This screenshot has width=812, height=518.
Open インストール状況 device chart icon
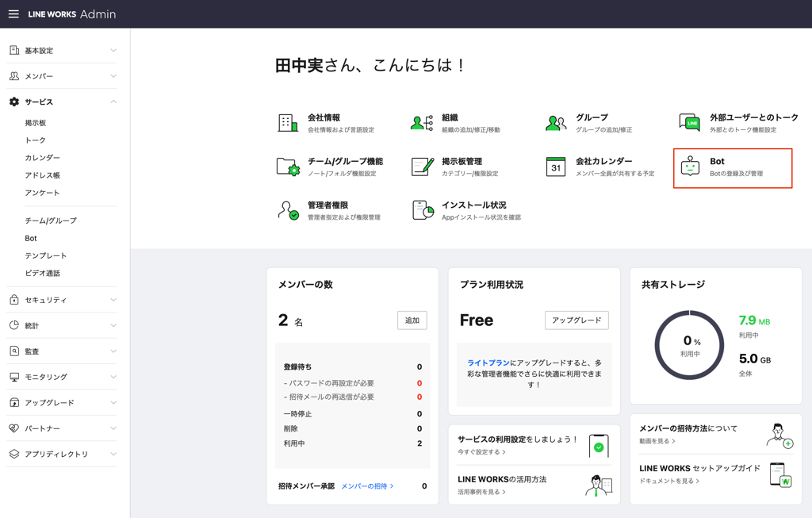(423, 210)
